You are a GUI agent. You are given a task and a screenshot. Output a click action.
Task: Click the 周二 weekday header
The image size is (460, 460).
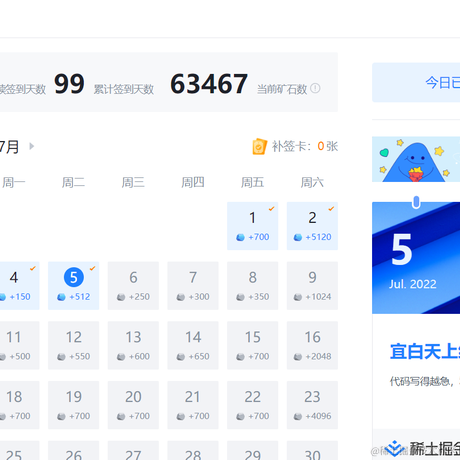73,182
